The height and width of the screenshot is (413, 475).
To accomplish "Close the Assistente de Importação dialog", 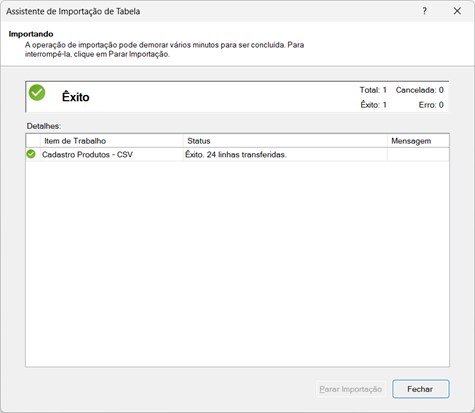I will pos(457,11).
